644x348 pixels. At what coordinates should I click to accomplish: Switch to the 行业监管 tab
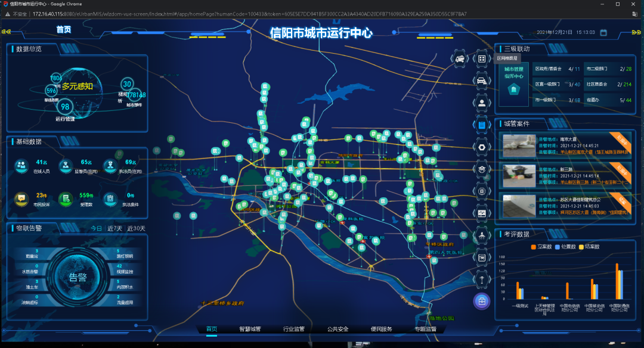[x=293, y=329]
